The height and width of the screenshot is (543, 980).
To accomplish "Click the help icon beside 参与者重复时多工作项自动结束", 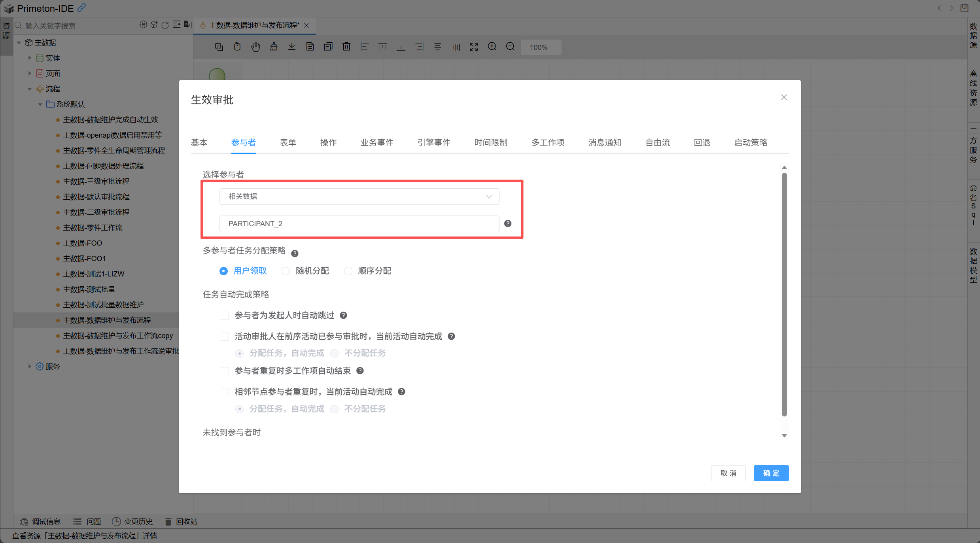I will click(x=360, y=371).
